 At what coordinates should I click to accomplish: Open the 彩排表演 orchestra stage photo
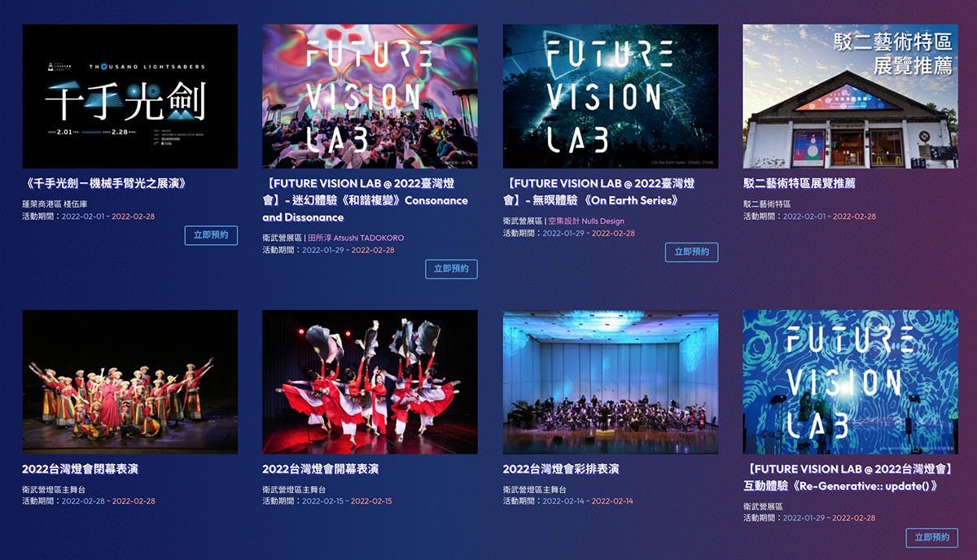click(x=611, y=382)
